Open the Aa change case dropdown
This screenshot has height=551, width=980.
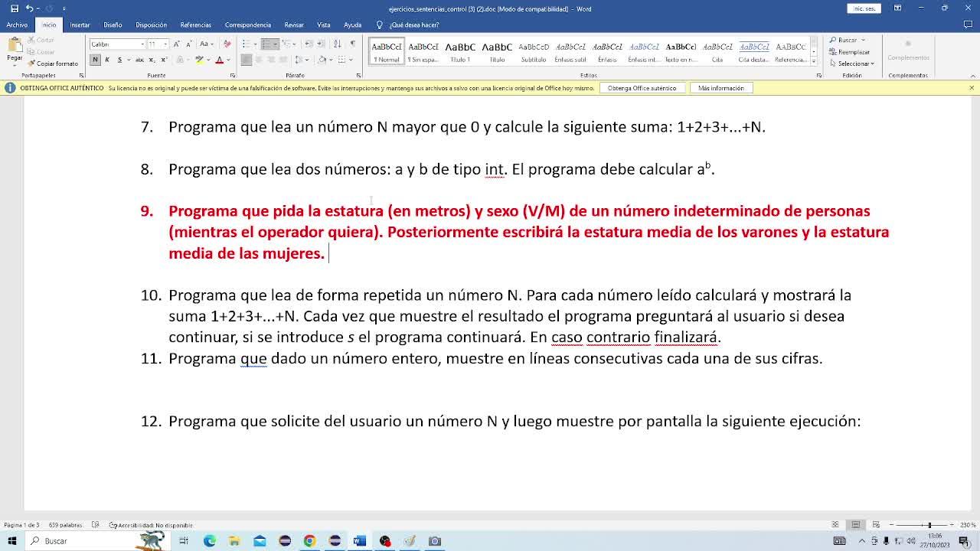[x=207, y=44]
